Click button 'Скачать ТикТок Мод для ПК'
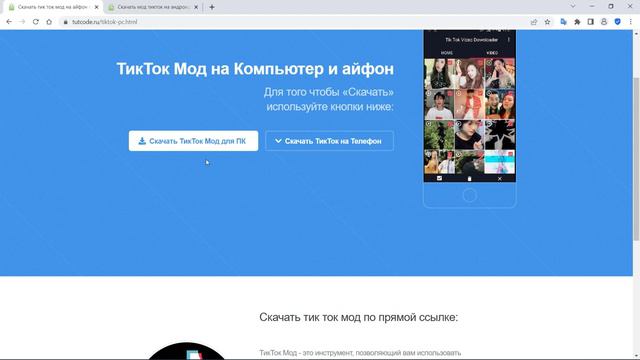640x360 pixels. (x=193, y=141)
